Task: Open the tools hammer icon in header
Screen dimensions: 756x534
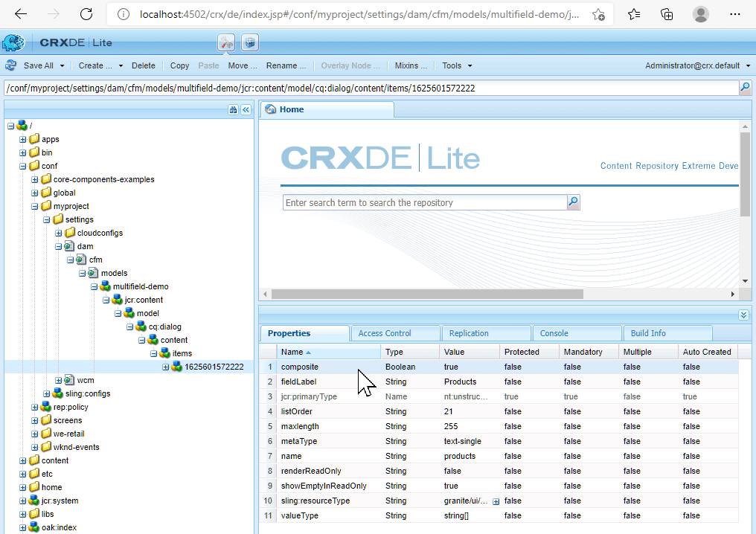Action: click(x=226, y=43)
